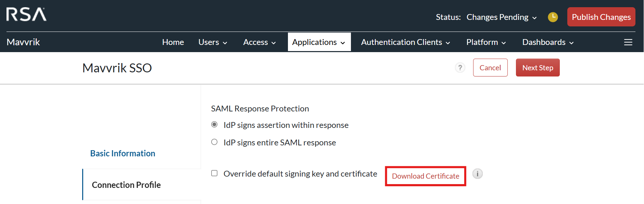
Task: Click the RSA logo
Action: click(26, 14)
